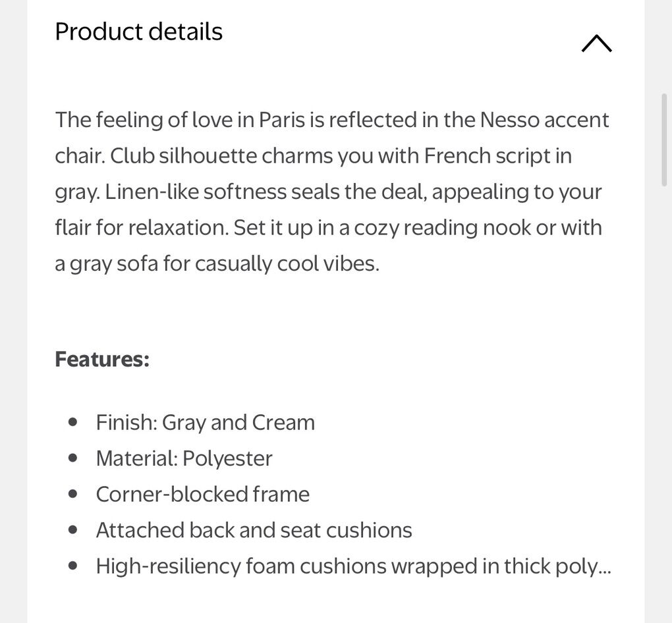The width and height of the screenshot is (672, 623).
Task: Click the bullet beside Attached back and seat cushions
Action: pyautogui.click(x=72, y=530)
